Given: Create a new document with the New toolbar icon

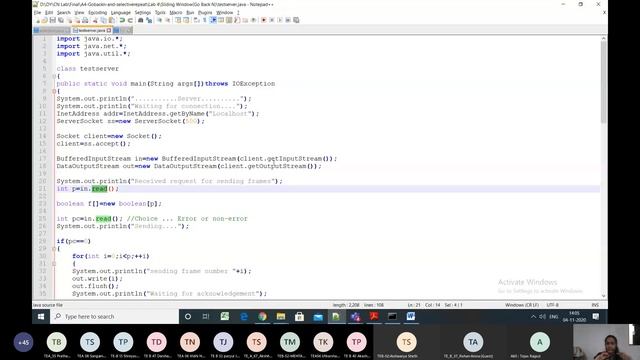Looking at the screenshot, I should pyautogui.click(x=38, y=20).
